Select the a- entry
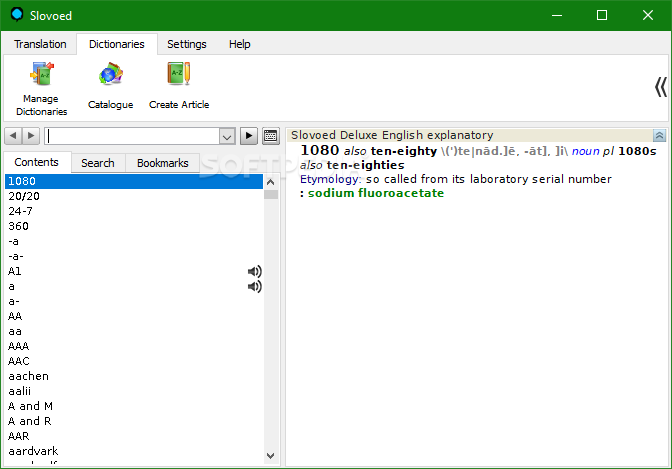This screenshot has width=672, height=469. 134,301
